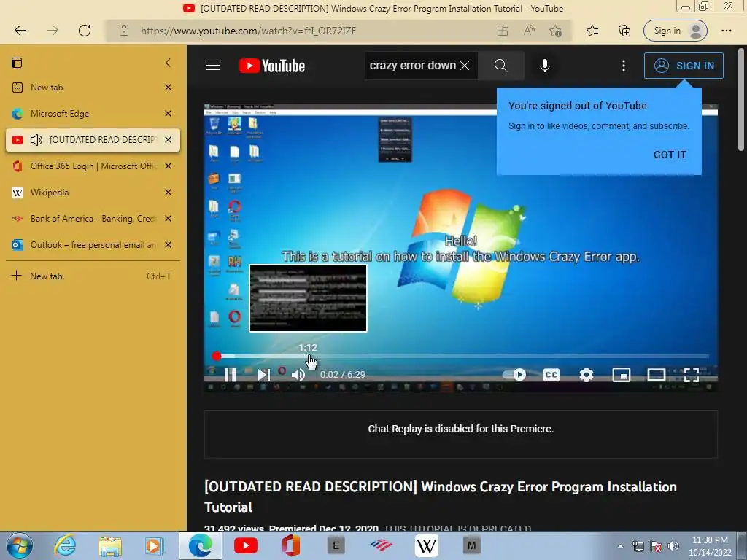747x560 pixels.
Task: Close the Outlook tab
Action: (x=168, y=245)
